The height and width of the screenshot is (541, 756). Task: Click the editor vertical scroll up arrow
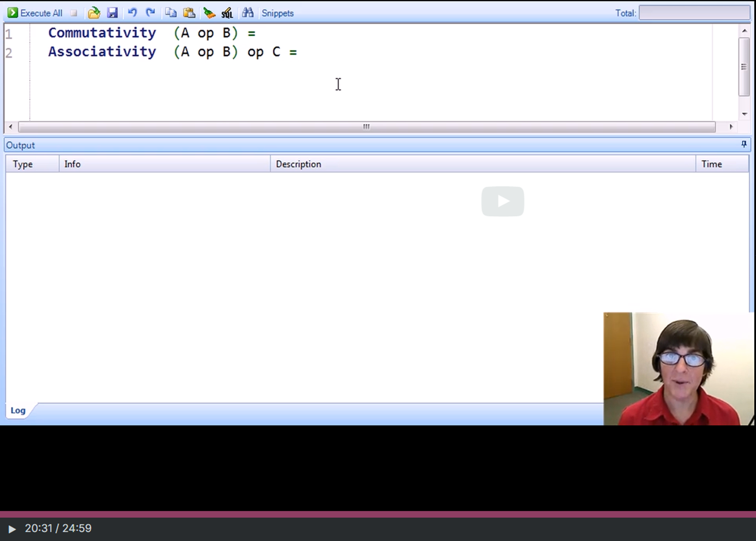click(744, 31)
